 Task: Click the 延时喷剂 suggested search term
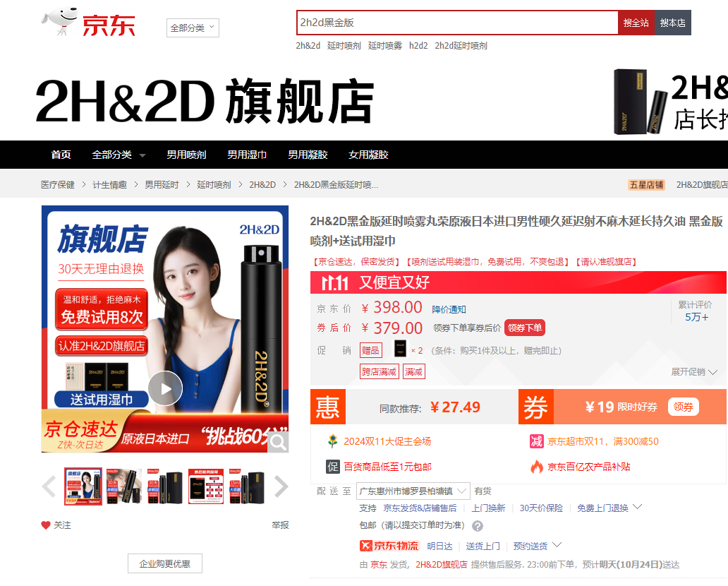(344, 46)
